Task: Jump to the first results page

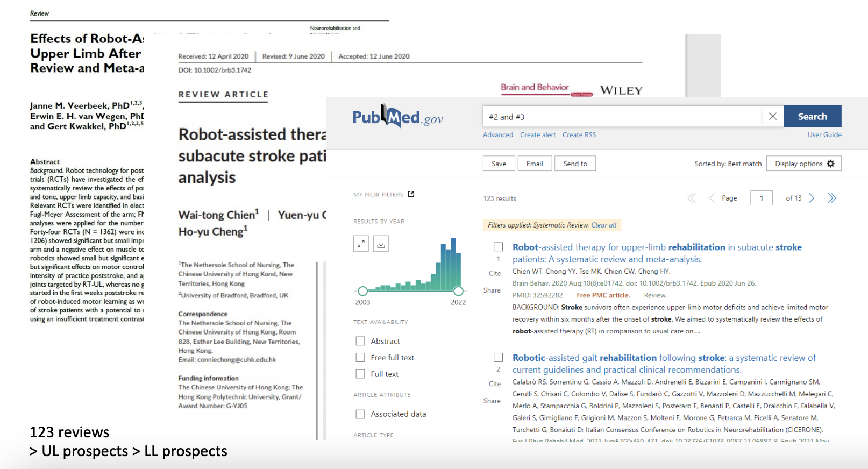Action: click(692, 198)
